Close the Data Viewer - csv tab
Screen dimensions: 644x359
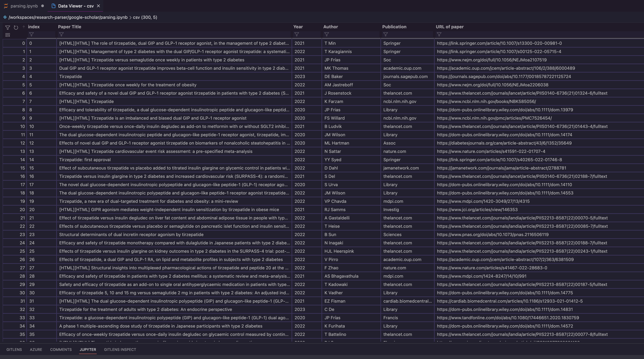tap(99, 6)
